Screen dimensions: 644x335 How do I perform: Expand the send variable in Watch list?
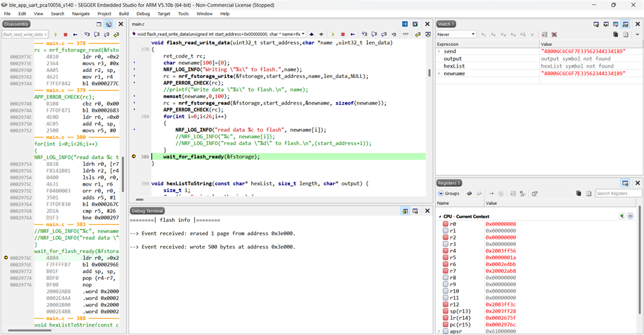pyautogui.click(x=439, y=51)
